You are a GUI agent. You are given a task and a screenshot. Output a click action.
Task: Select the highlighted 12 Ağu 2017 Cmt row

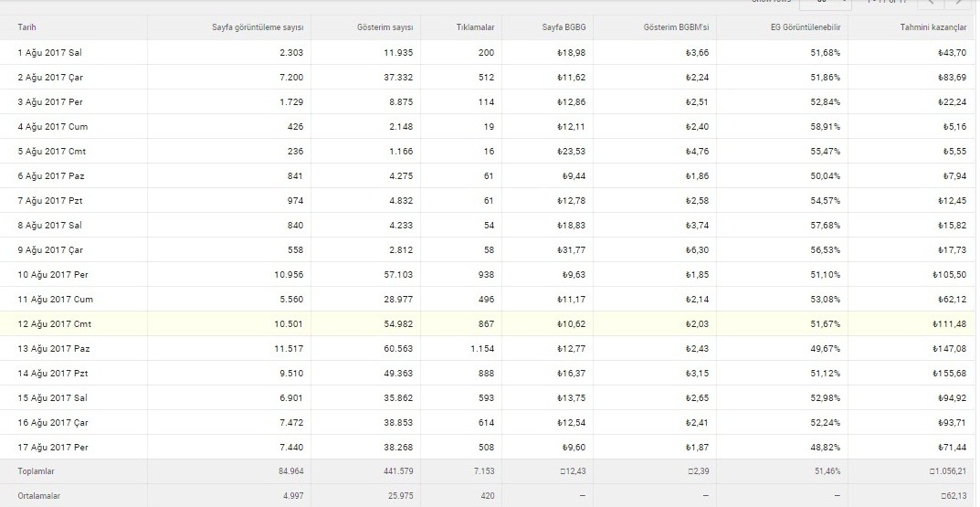[x=490, y=323]
